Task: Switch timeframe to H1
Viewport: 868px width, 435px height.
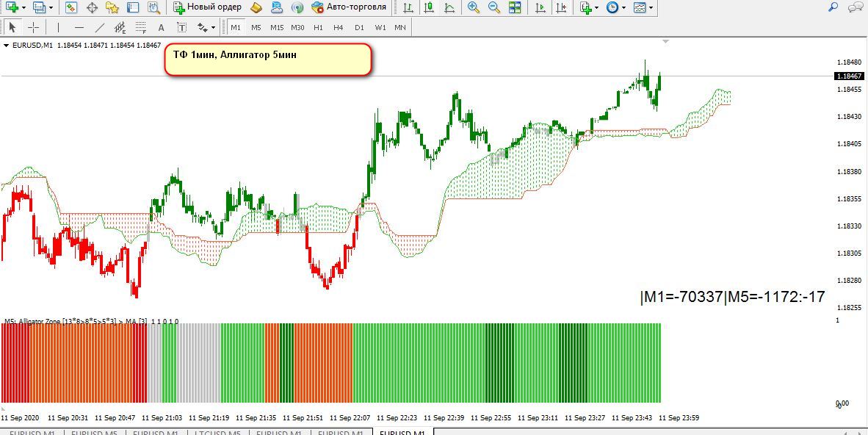Action: tap(318, 27)
